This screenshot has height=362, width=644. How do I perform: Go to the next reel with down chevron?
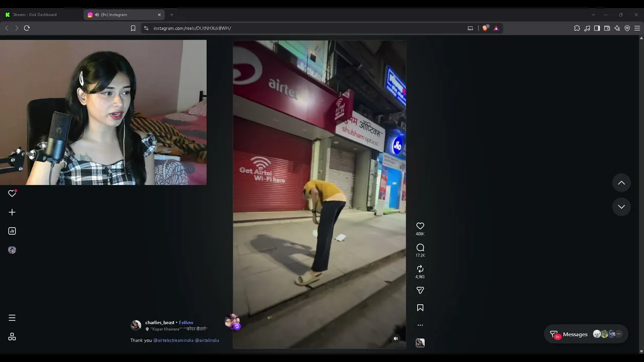[x=621, y=207]
